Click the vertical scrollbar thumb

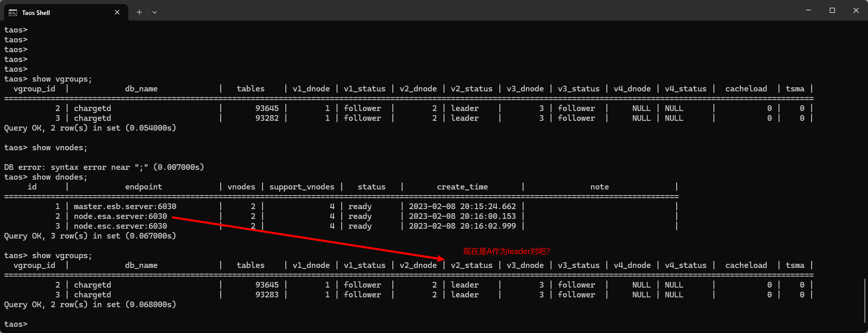click(865, 300)
